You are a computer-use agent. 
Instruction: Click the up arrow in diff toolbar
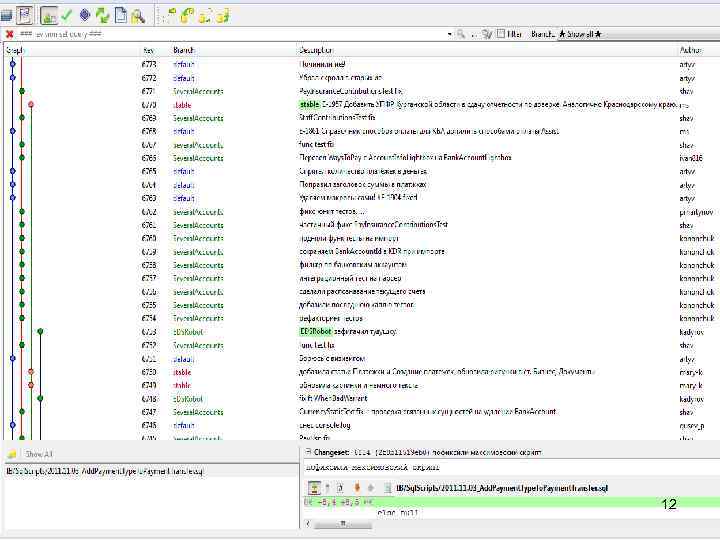(327, 488)
